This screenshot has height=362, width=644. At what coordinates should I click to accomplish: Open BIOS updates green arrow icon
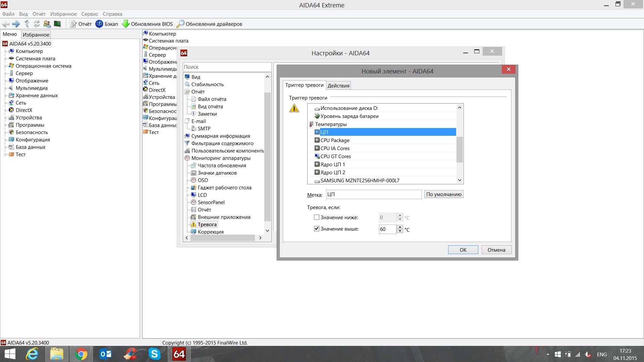126,24
